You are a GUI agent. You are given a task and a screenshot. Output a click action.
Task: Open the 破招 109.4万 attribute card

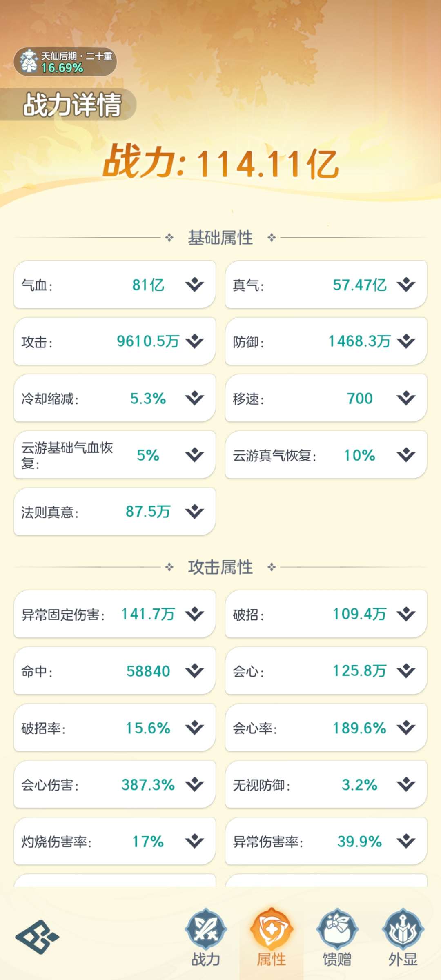tap(326, 614)
